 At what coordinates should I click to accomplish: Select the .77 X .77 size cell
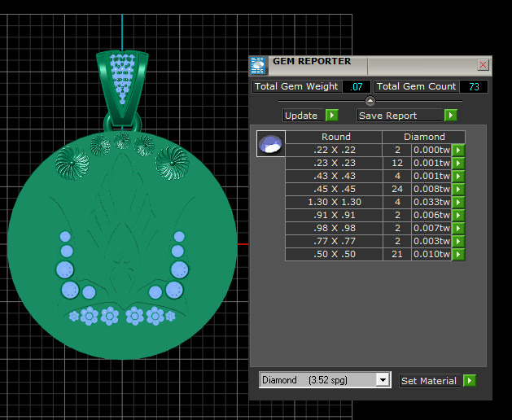335,242
